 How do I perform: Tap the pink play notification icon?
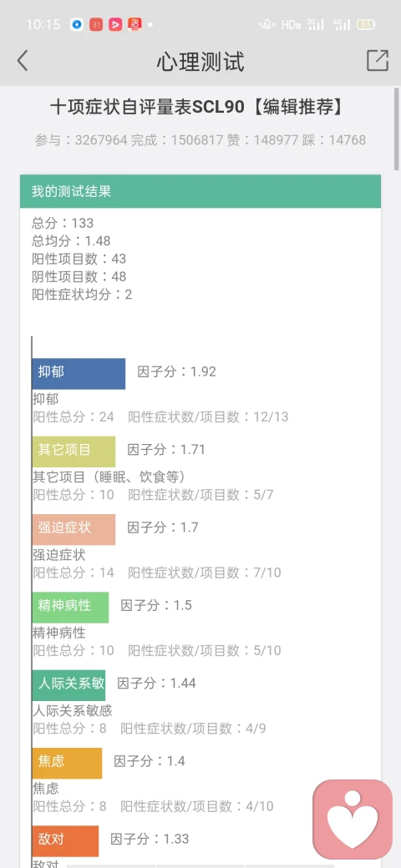(115, 24)
